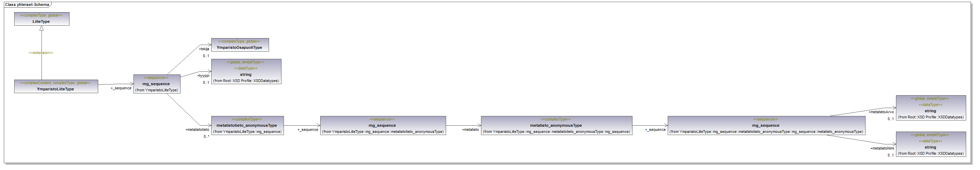Click the 0..* multiplicity under +metatietotieto
Viewport: 980px width, 170px height.
click(x=206, y=137)
